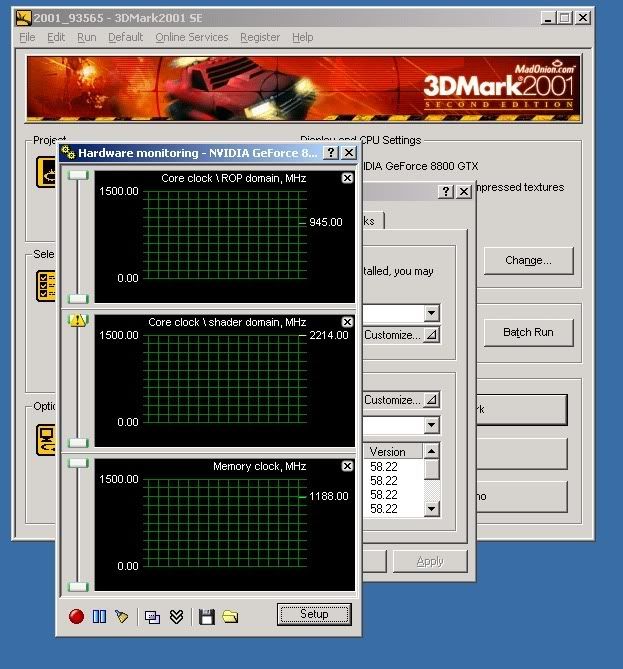Open Setup in Hardware monitoring
623x669 pixels.
coord(314,614)
